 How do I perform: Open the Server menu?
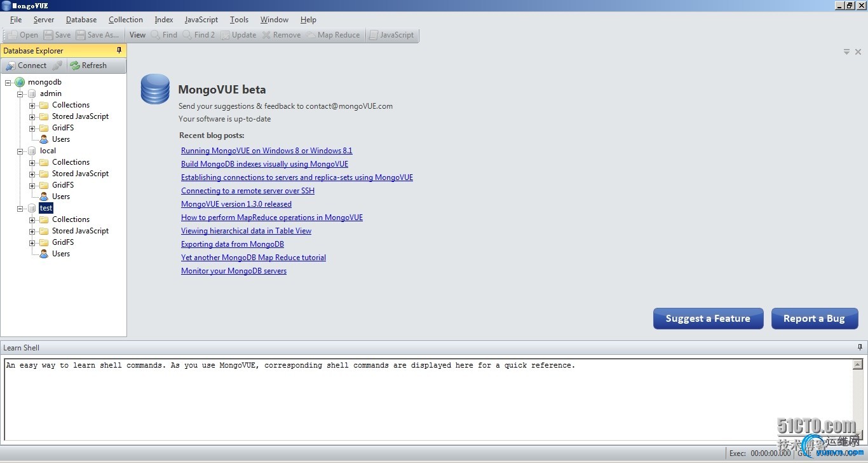[x=44, y=20]
